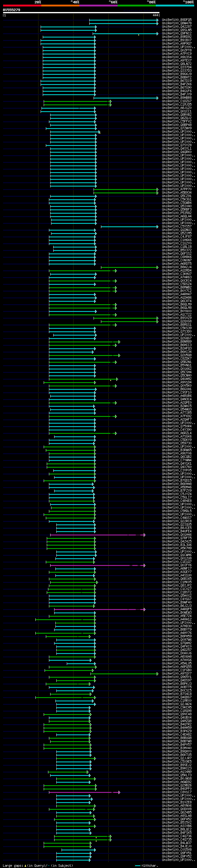197x868 pixels.
Task: Select the UniRef100_A9P9Q7 label
Action: click(177, 43)
